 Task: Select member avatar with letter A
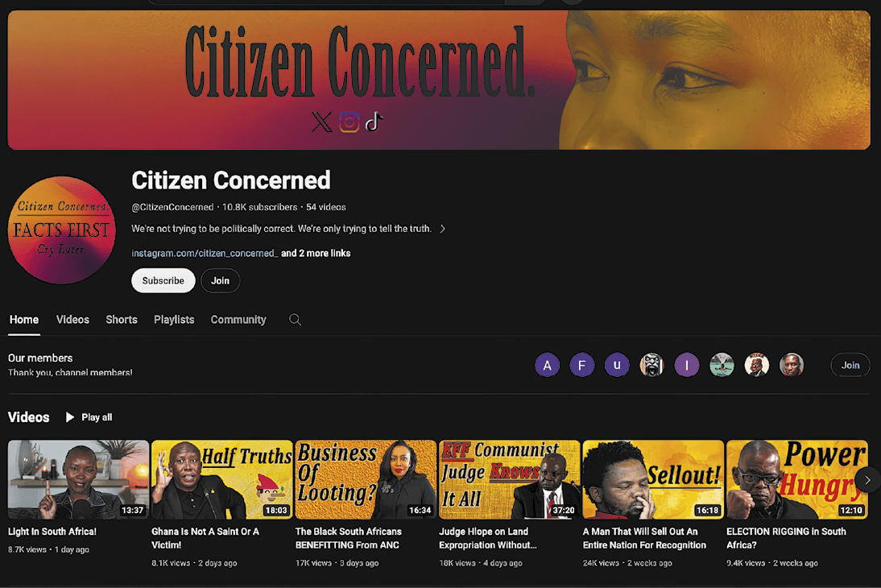pyautogui.click(x=548, y=366)
